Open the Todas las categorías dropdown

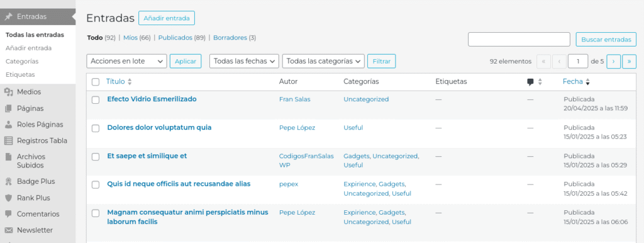click(323, 61)
